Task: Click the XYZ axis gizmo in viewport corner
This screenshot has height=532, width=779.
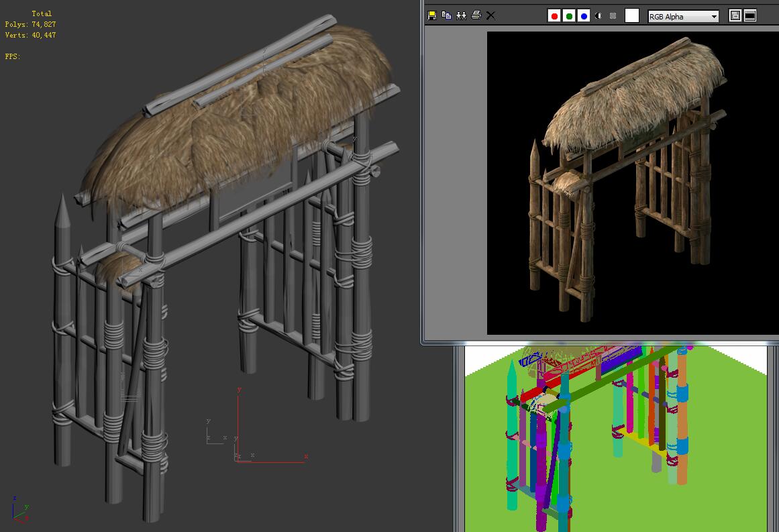Action: coord(19,509)
